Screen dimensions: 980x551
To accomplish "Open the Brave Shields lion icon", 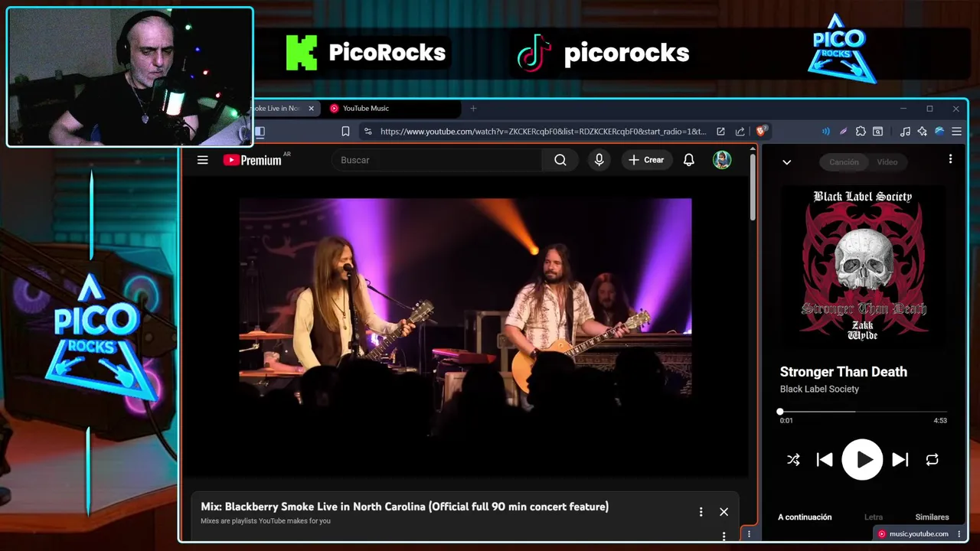I will [761, 131].
